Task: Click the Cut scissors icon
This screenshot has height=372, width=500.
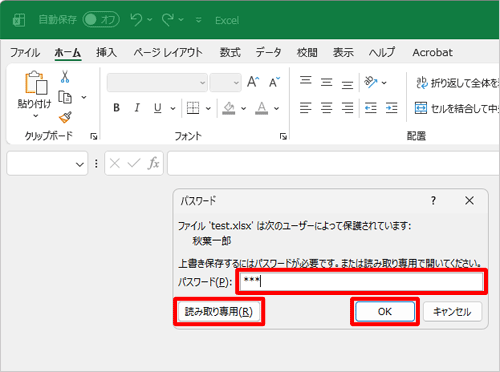Action: (65, 77)
